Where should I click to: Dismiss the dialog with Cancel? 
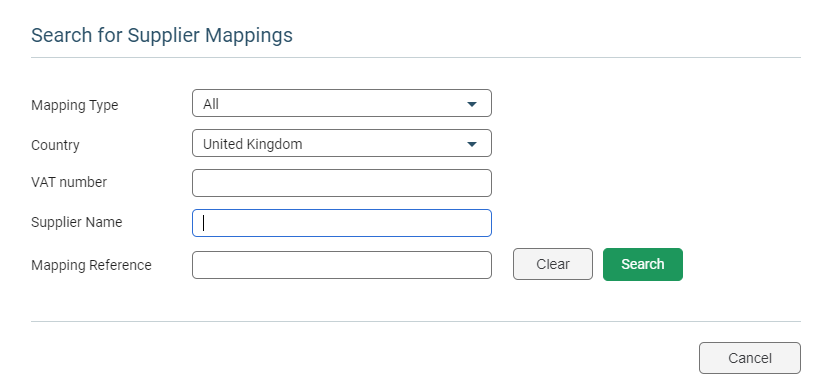click(x=750, y=358)
